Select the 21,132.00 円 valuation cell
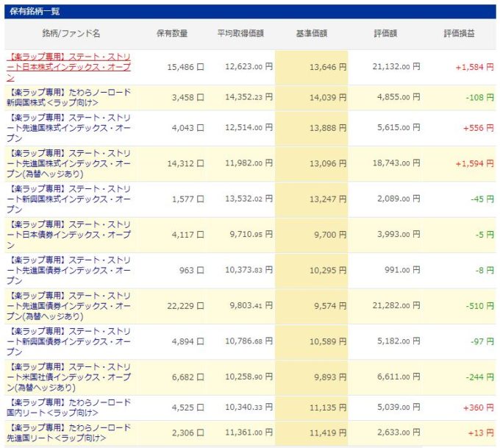The width and height of the screenshot is (500, 448). click(x=396, y=67)
